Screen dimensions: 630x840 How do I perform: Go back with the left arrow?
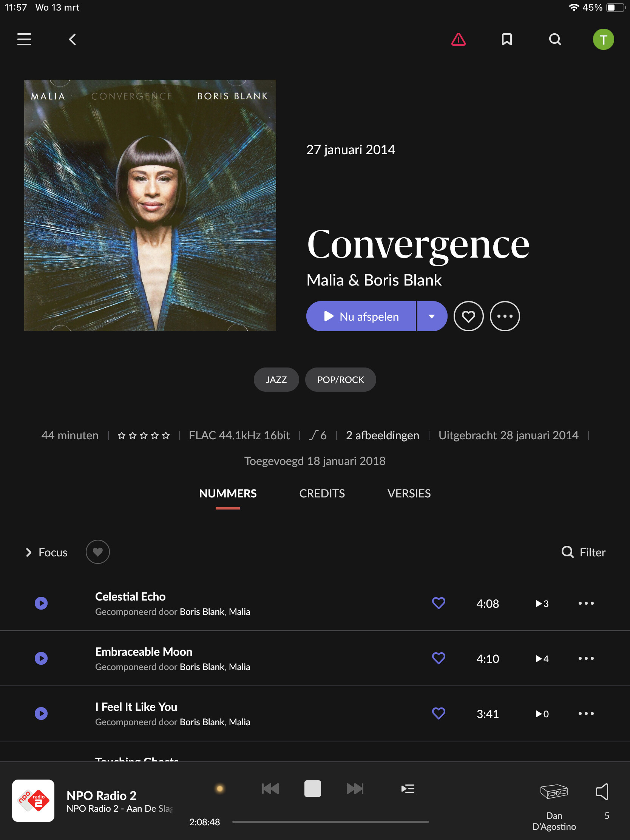point(73,39)
